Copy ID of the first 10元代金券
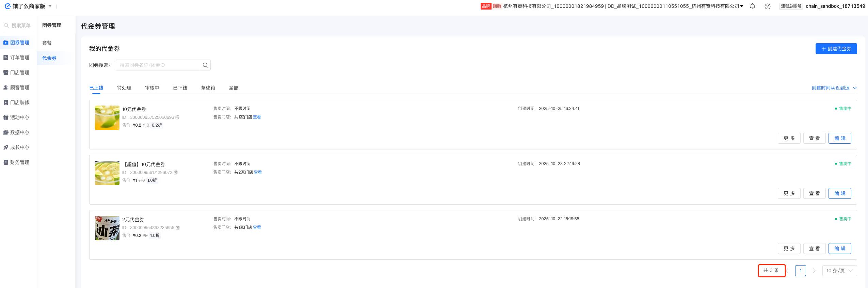This screenshot has width=868, height=288. click(x=178, y=117)
